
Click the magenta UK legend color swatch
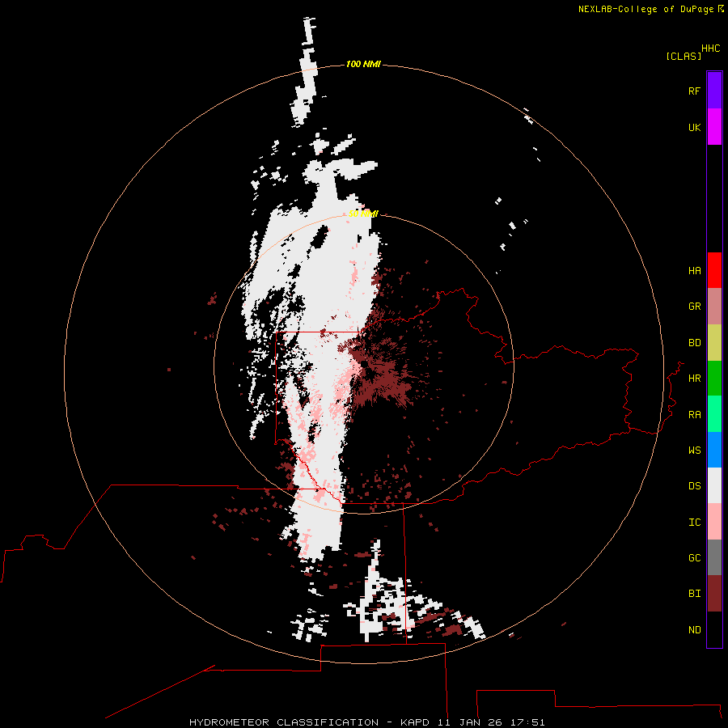[714, 127]
